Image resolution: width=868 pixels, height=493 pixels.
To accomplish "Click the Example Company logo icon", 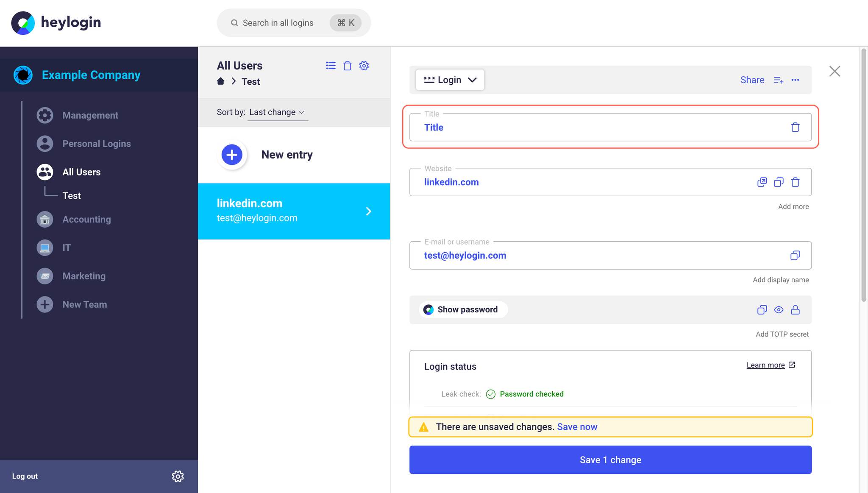I will 23,75.
